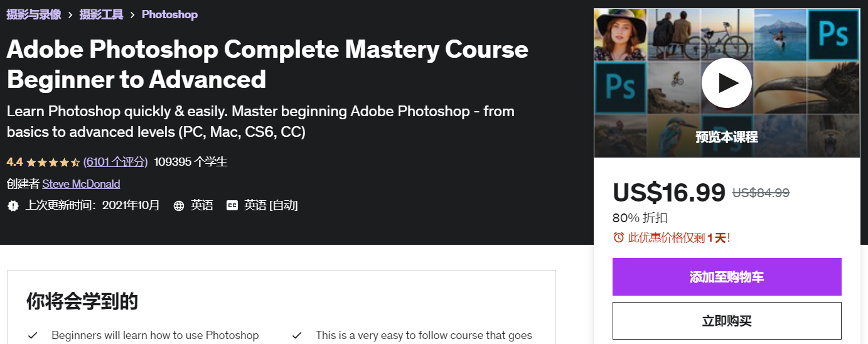The height and width of the screenshot is (344, 868).
Task: Click the alarm clock offer icon
Action: [618, 237]
